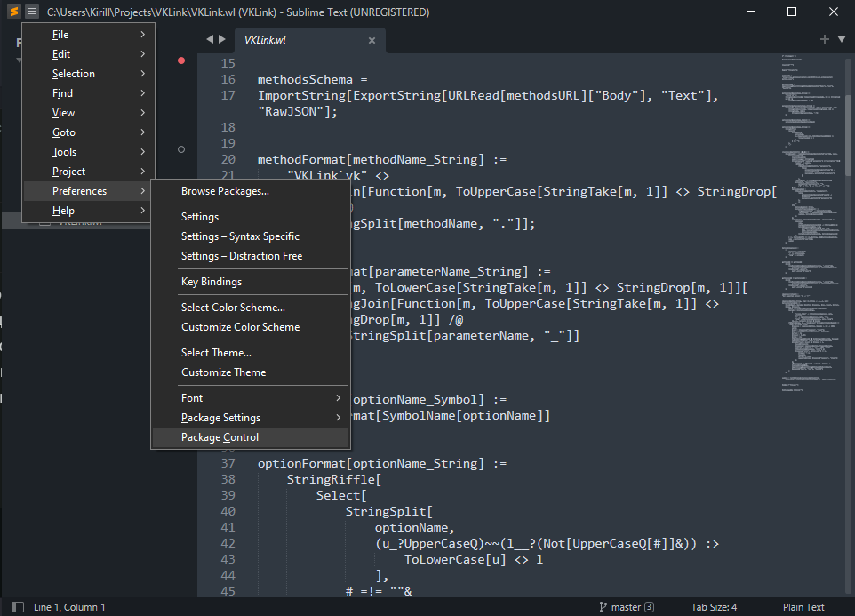The image size is (855, 616).
Task: Open the Project submenu
Action: click(89, 172)
